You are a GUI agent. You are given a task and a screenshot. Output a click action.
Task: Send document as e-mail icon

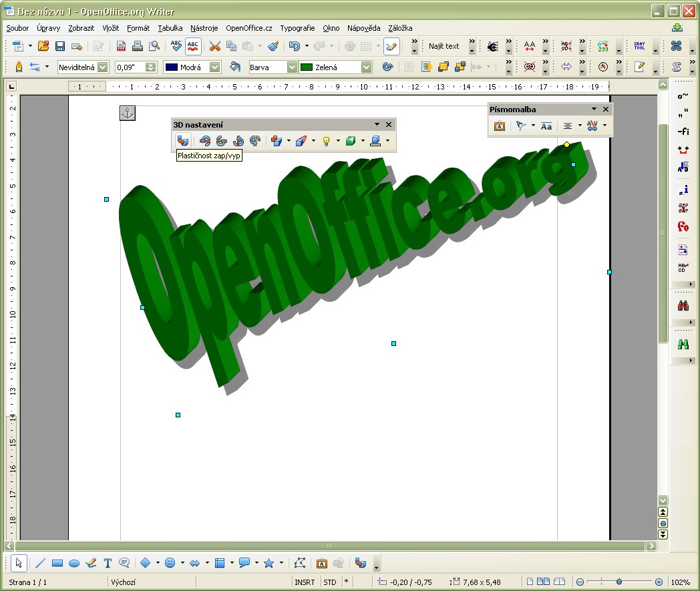coord(76,45)
